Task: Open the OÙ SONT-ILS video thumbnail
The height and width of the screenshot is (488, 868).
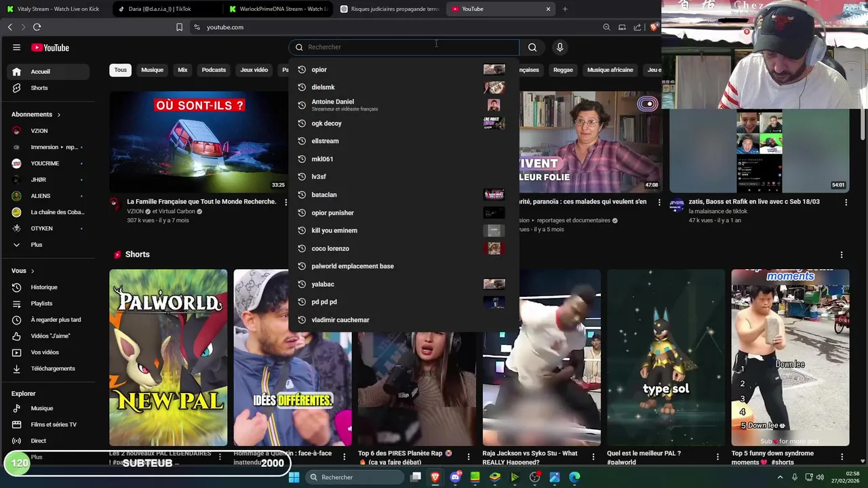Action: tap(198, 142)
